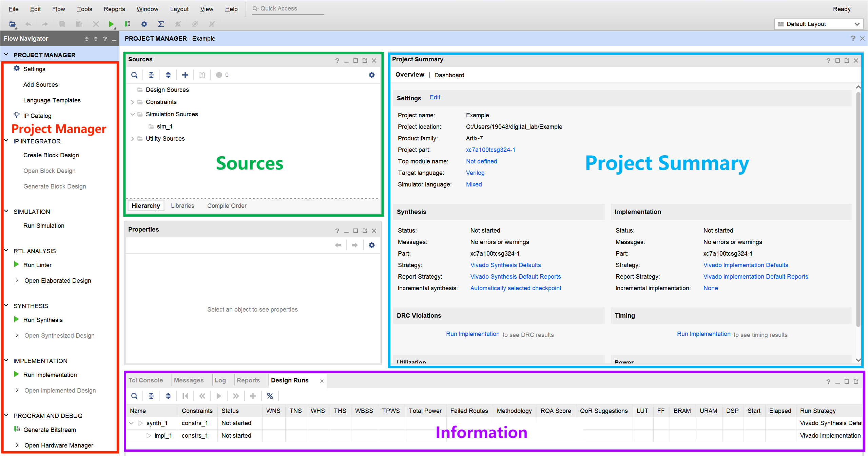Viewport: 868px width, 456px height.
Task: Open Sources panel settings gear
Action: pos(372,75)
